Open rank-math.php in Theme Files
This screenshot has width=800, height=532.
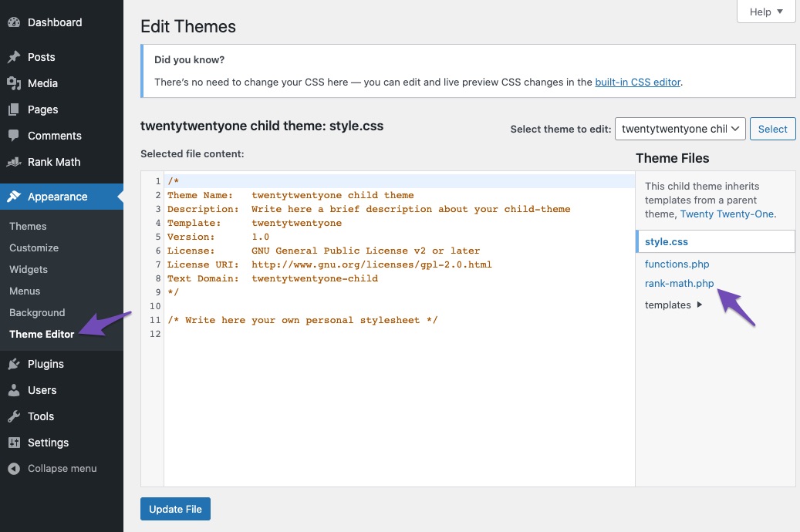(x=679, y=283)
